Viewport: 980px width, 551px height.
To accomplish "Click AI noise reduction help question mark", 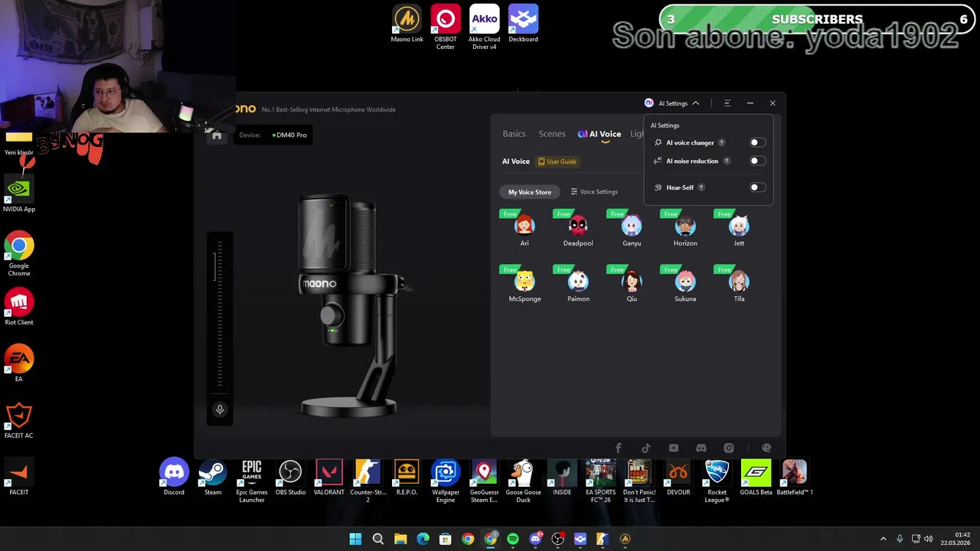I will [x=727, y=161].
